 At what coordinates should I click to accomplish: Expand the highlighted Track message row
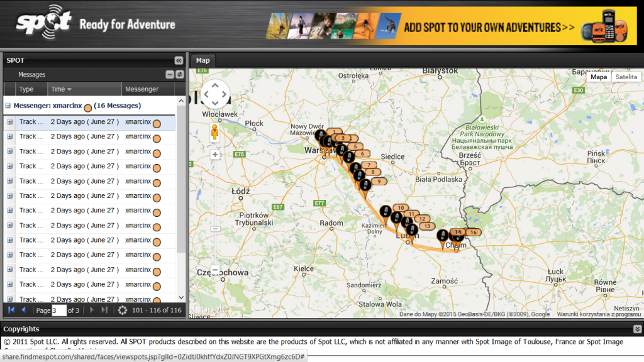pos(10,122)
